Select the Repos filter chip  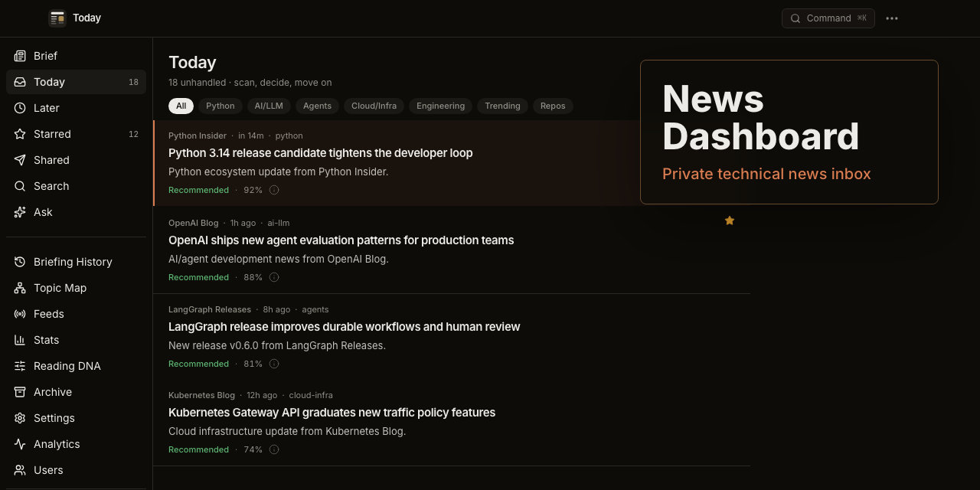pos(553,106)
